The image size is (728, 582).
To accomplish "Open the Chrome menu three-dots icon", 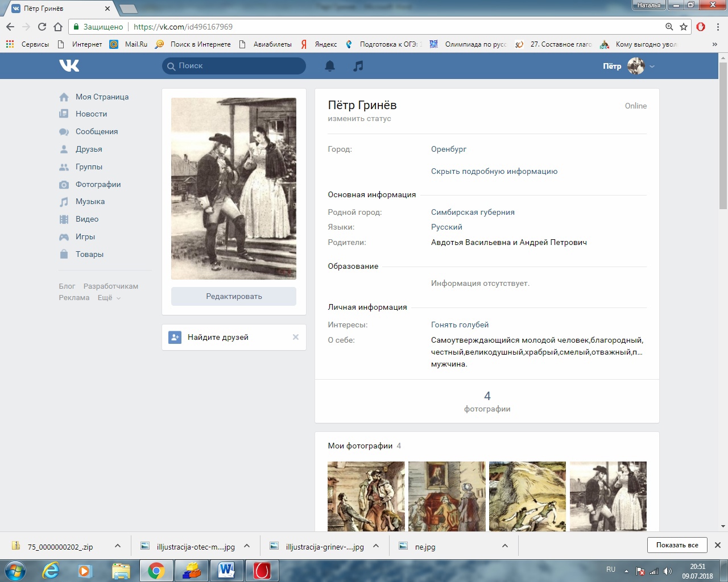I will coord(718,27).
